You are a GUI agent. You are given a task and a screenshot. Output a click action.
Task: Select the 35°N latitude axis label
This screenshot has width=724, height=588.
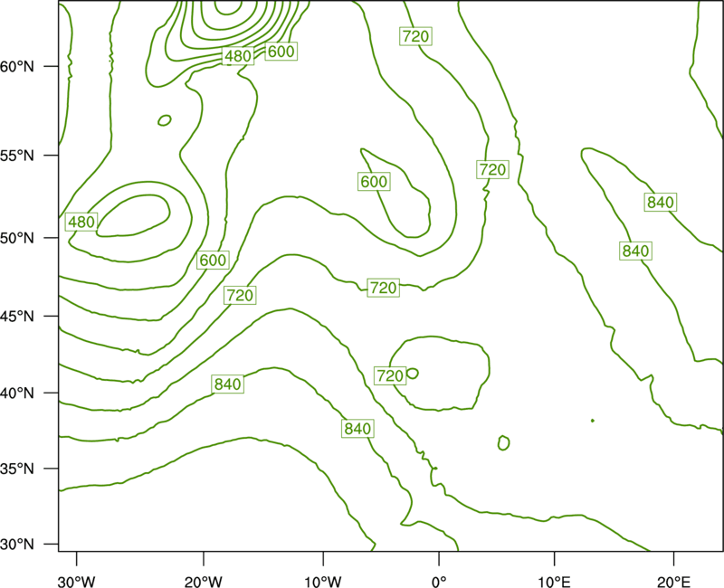tap(17, 469)
